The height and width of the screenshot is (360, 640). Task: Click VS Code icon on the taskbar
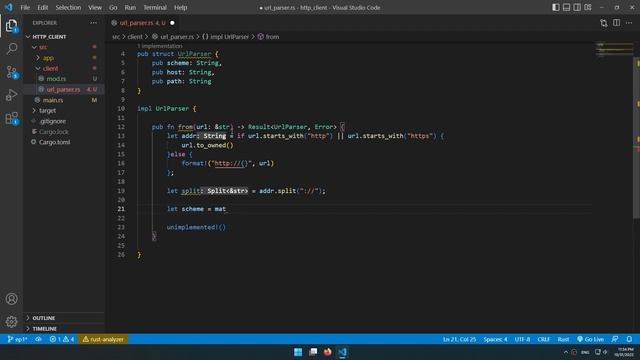click(x=342, y=352)
